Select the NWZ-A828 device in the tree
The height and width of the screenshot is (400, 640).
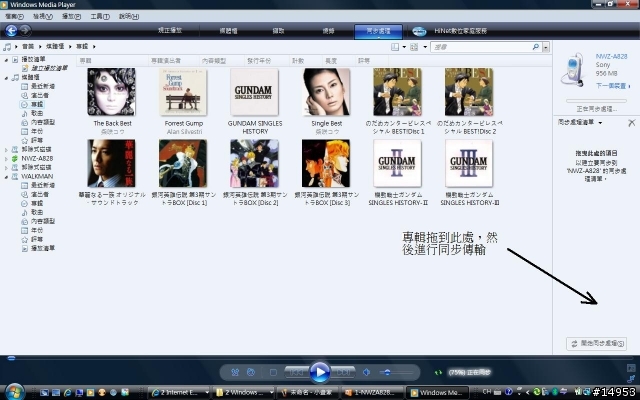37,158
